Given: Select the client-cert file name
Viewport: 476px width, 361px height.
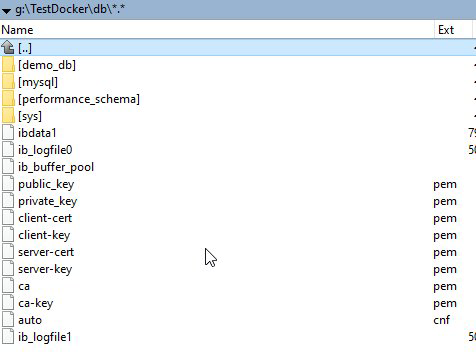Looking at the screenshot, I should click(45, 218).
